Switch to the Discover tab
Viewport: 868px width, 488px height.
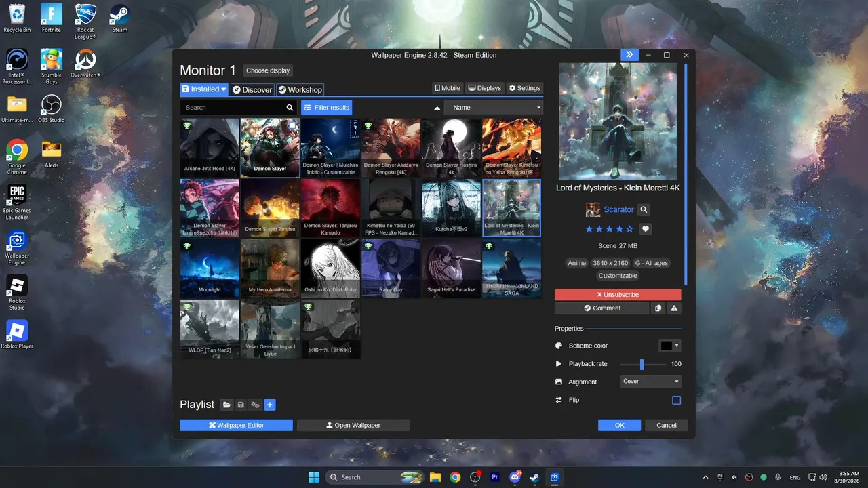click(252, 89)
